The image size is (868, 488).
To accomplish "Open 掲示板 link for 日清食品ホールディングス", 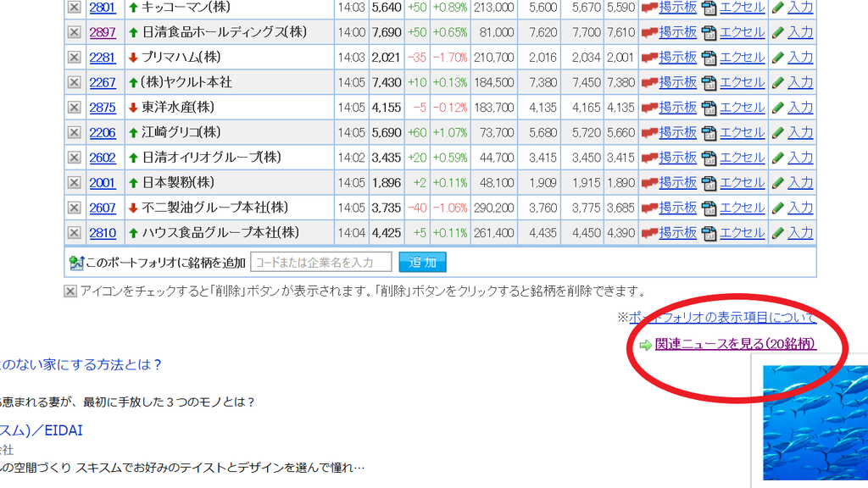I will [677, 32].
